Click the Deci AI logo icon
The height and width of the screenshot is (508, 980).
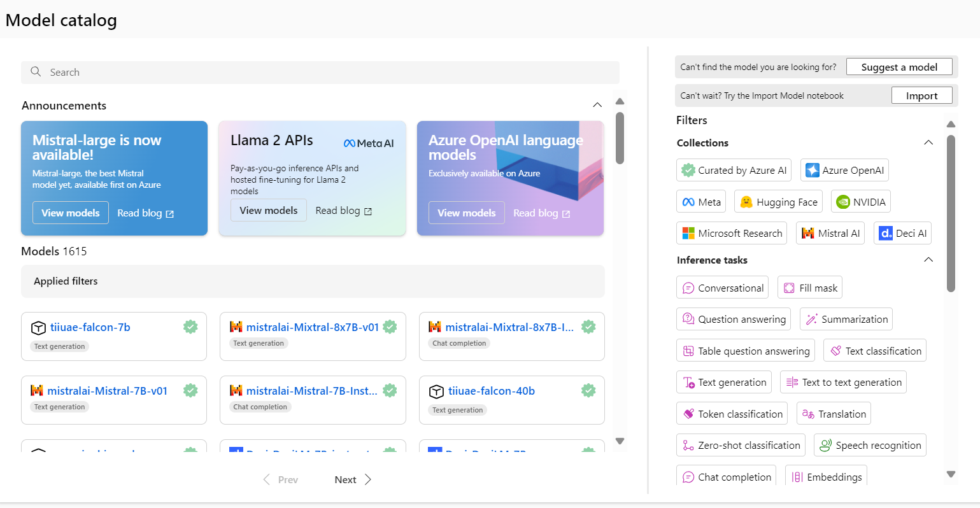pyautogui.click(x=886, y=233)
